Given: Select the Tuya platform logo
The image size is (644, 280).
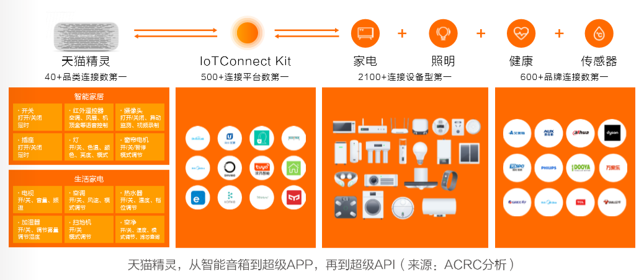Looking at the screenshot, I should (x=262, y=168).
